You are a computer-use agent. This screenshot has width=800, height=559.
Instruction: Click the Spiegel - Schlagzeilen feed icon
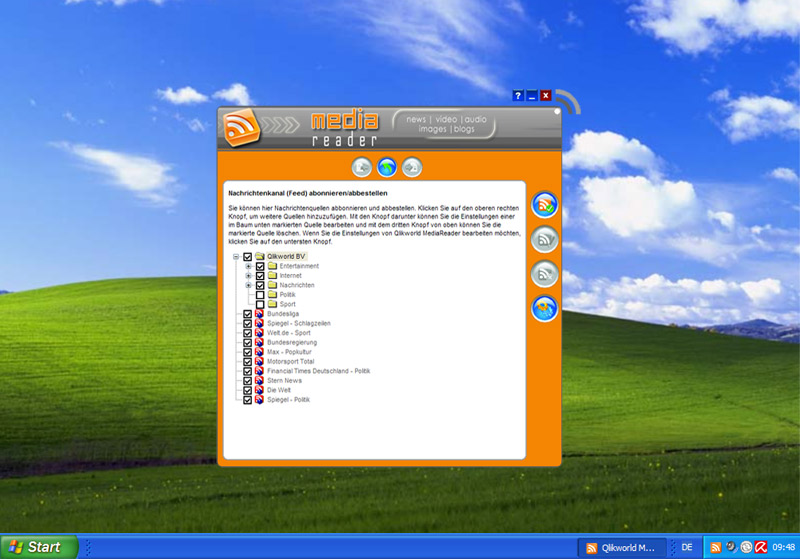point(259,323)
